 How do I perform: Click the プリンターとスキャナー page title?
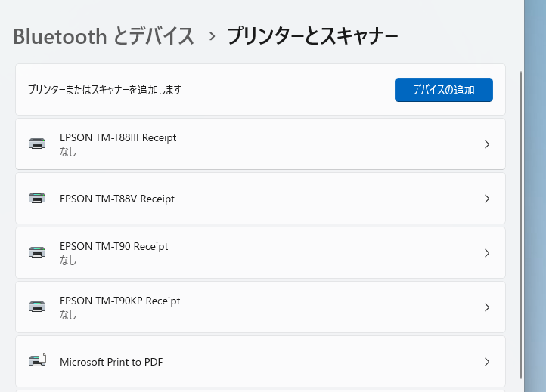tap(312, 35)
